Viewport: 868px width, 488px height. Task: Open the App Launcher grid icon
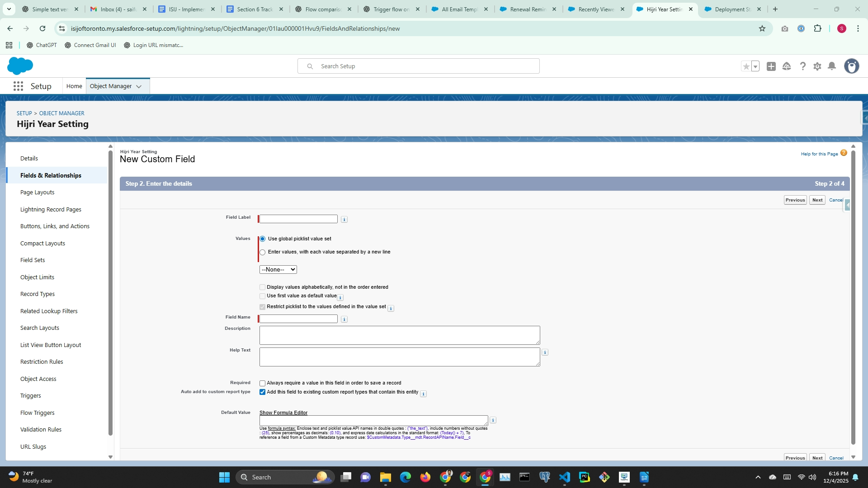[x=18, y=86]
